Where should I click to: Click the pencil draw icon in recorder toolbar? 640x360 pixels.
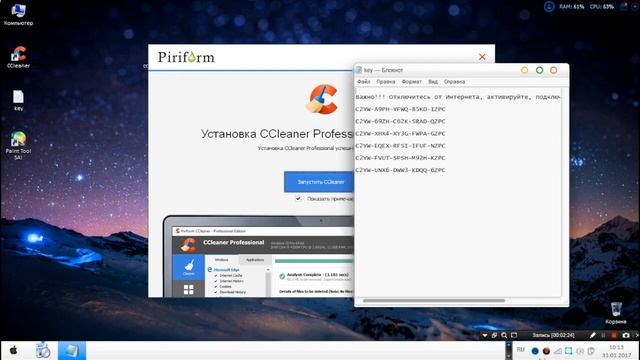(593, 335)
